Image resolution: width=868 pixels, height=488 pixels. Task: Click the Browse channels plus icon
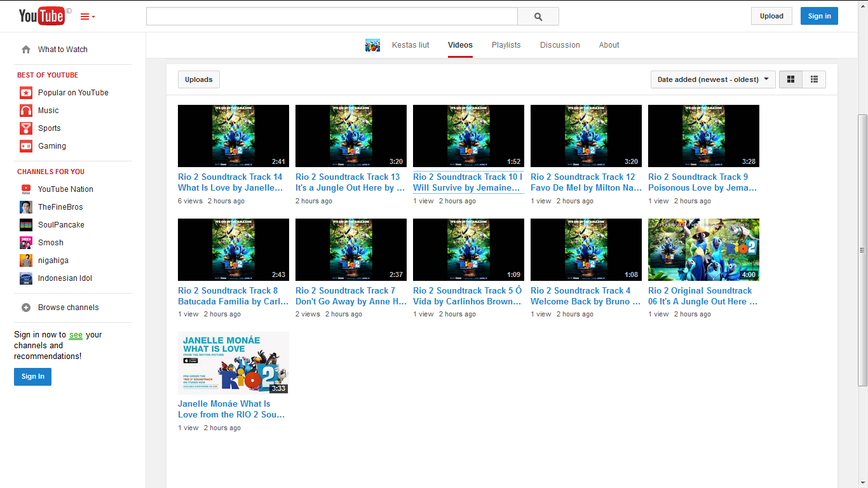pos(26,308)
